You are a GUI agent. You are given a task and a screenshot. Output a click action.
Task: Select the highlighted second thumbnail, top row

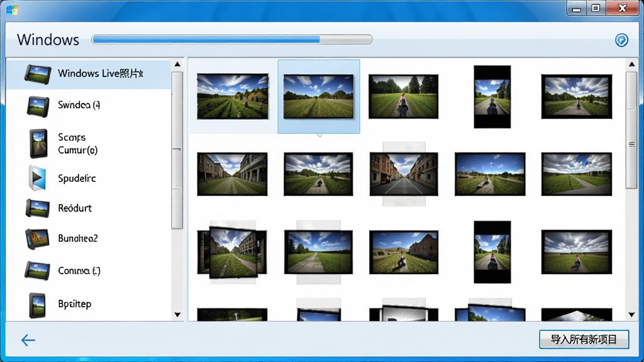[318, 96]
